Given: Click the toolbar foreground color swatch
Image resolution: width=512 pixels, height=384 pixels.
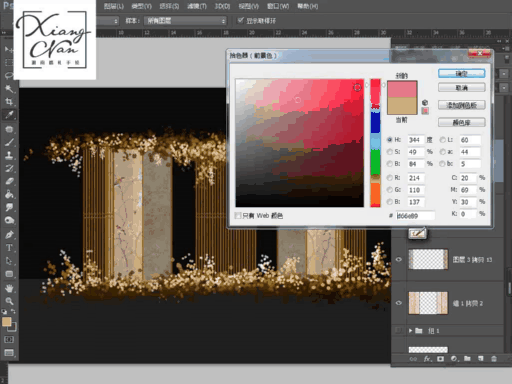Looking at the screenshot, I should tap(6, 322).
